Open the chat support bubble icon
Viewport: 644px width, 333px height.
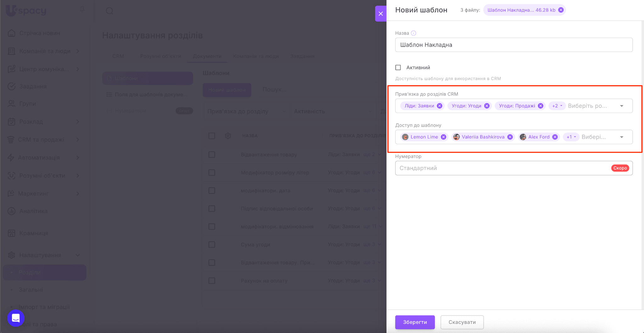tap(16, 318)
